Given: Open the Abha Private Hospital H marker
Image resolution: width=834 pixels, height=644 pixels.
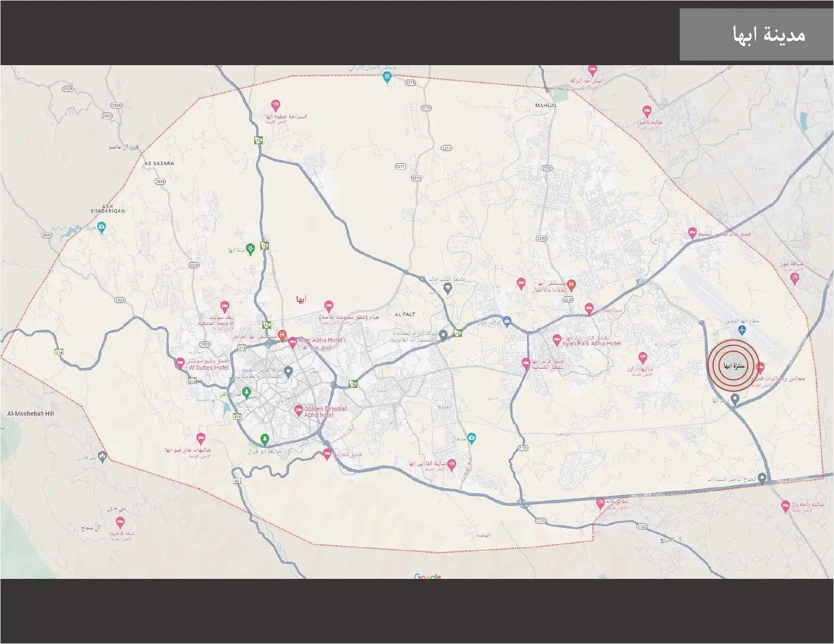Looking at the screenshot, I should [x=282, y=334].
